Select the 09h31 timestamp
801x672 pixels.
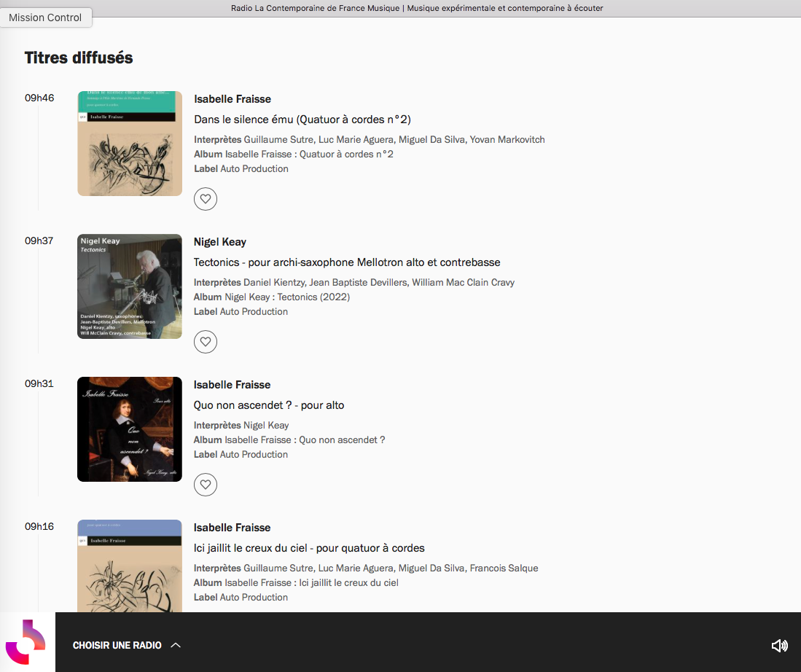pyautogui.click(x=39, y=383)
